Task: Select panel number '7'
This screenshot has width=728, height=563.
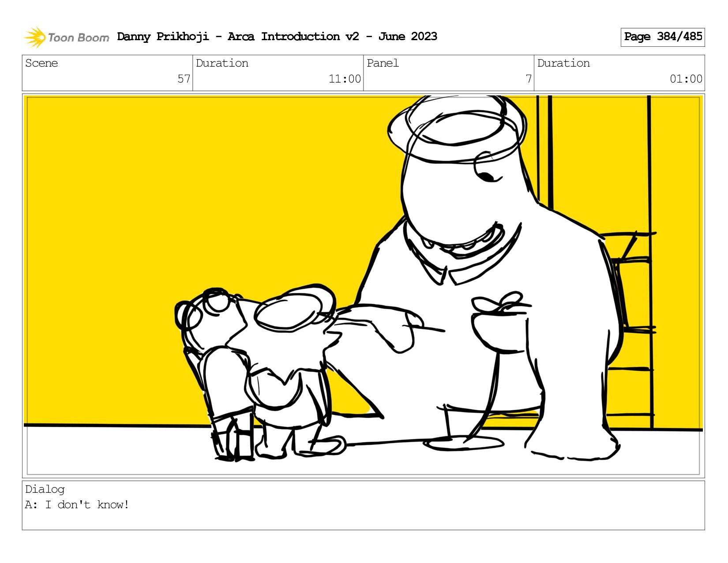Action: coord(529,79)
